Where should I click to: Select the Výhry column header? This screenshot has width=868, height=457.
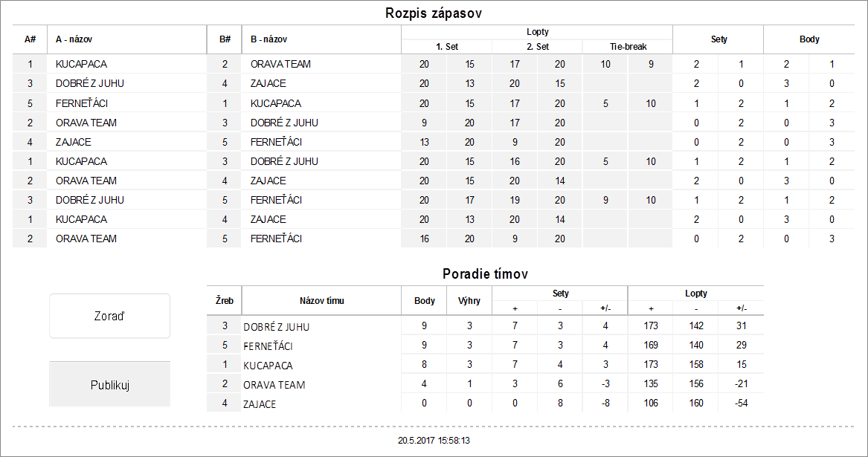(x=469, y=301)
